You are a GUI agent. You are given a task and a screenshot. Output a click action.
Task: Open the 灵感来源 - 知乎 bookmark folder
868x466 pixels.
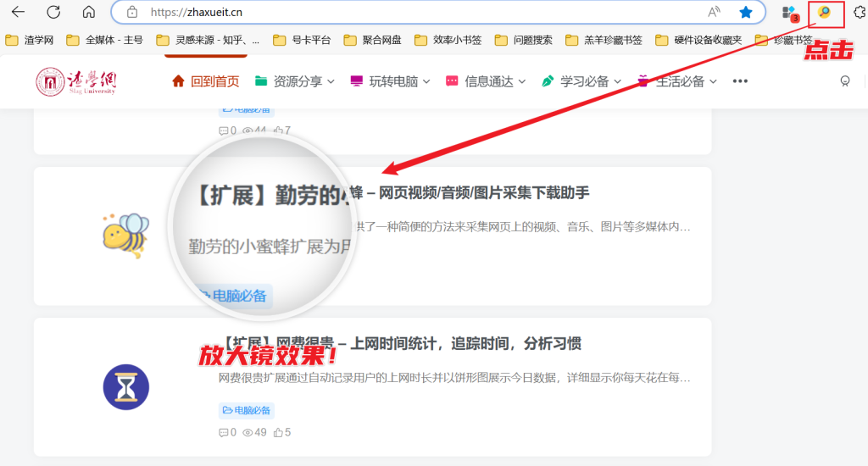pyautogui.click(x=208, y=40)
